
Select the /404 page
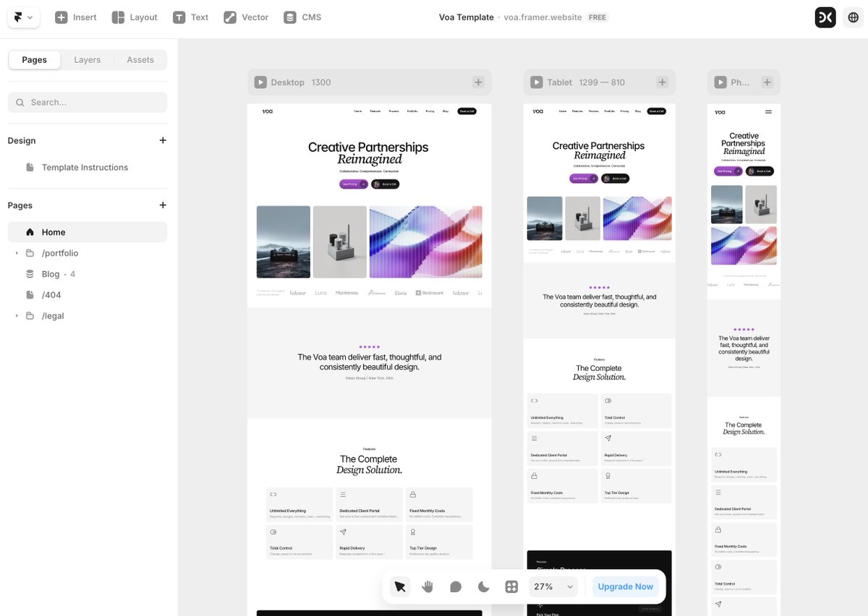click(88, 295)
